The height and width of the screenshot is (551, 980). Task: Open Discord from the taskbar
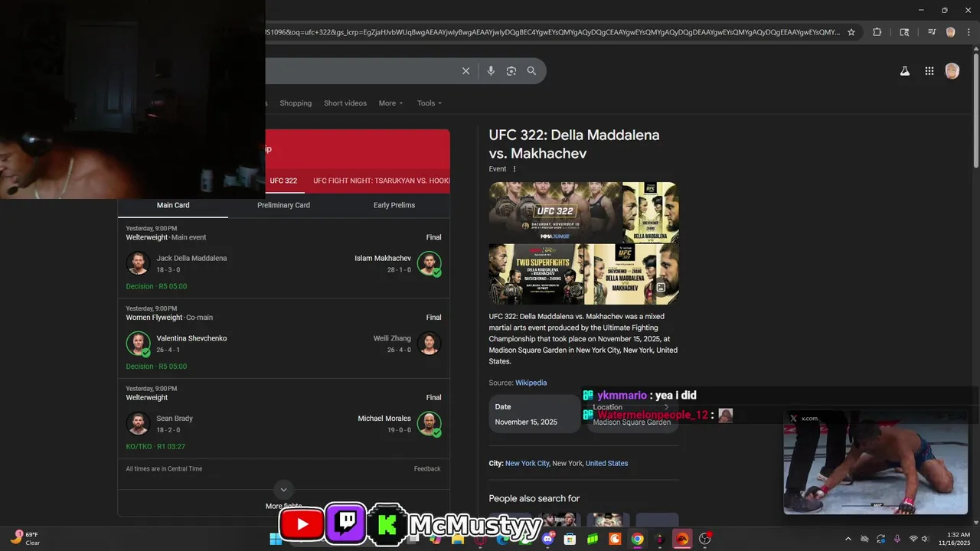coord(547,539)
